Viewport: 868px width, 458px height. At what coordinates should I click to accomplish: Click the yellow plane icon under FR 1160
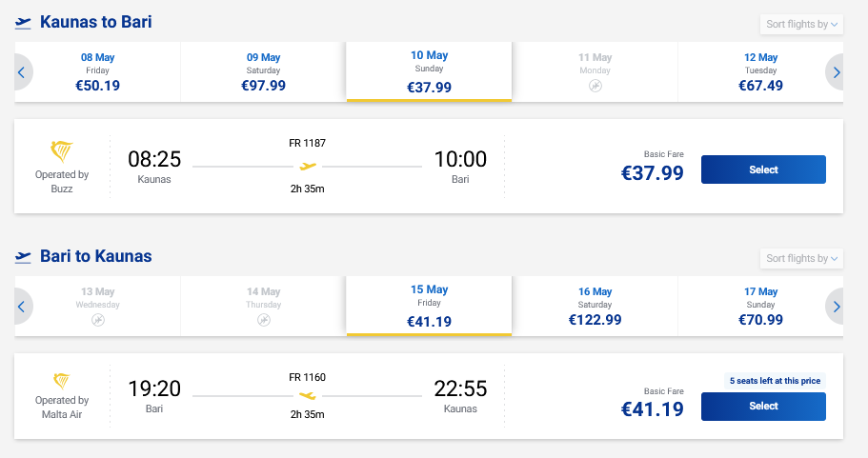pos(307,395)
